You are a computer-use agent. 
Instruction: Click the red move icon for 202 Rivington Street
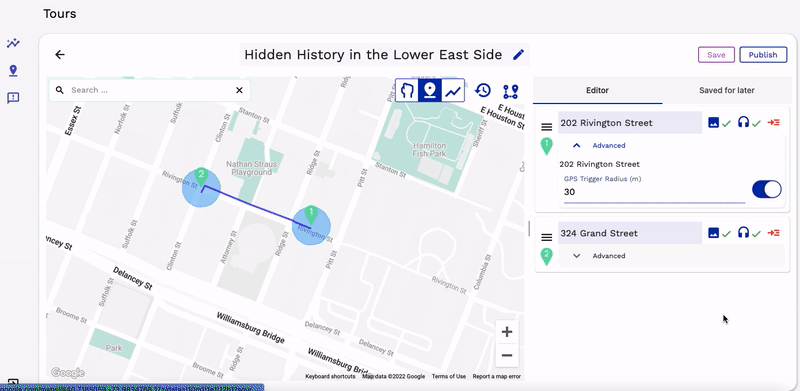coord(773,123)
